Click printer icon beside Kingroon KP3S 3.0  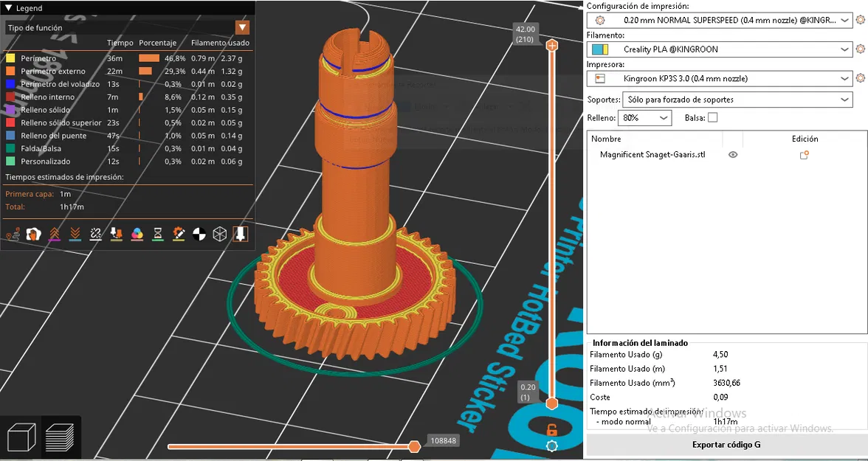[x=600, y=79]
